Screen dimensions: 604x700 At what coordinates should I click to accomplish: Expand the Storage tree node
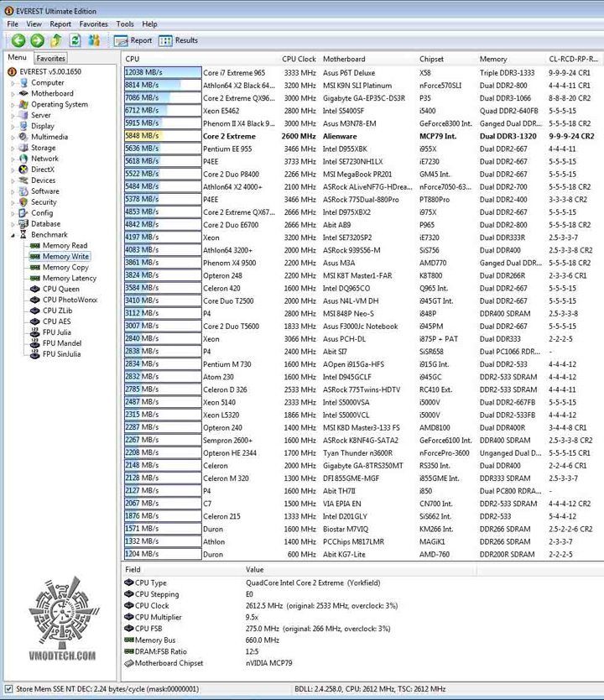[x=13, y=149]
